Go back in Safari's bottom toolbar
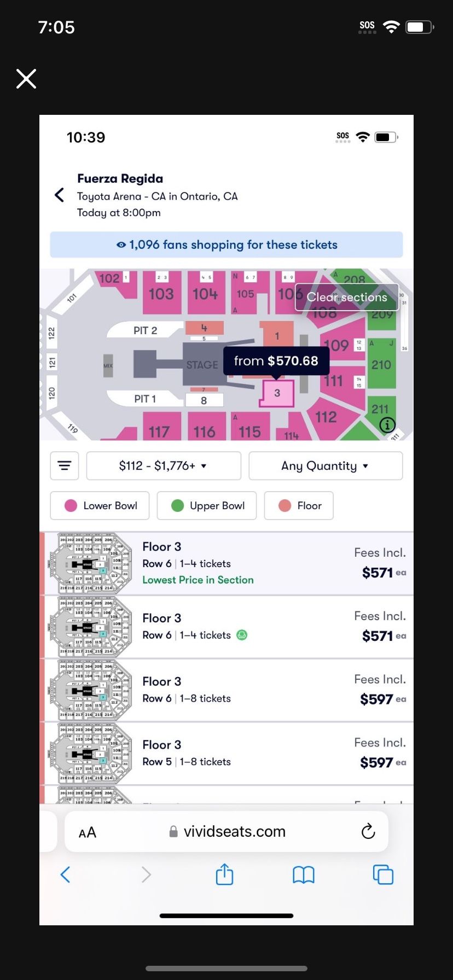This screenshot has width=453, height=980. 65,874
